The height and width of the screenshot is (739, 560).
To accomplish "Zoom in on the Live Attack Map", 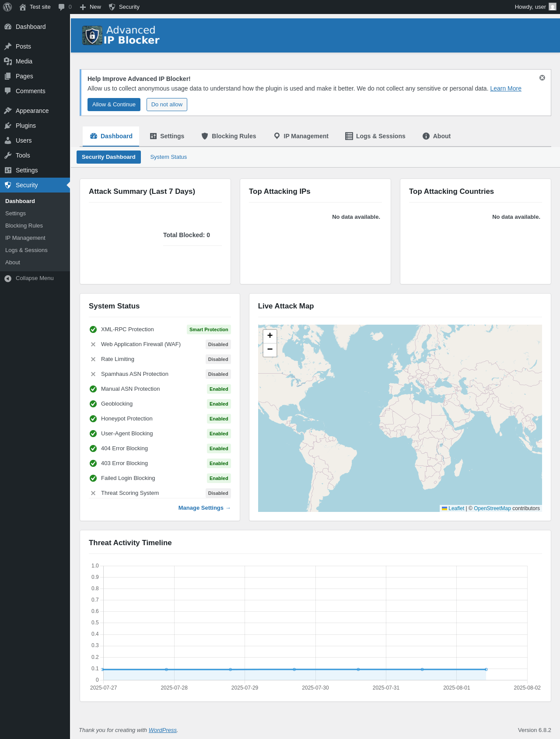I will (x=270, y=336).
